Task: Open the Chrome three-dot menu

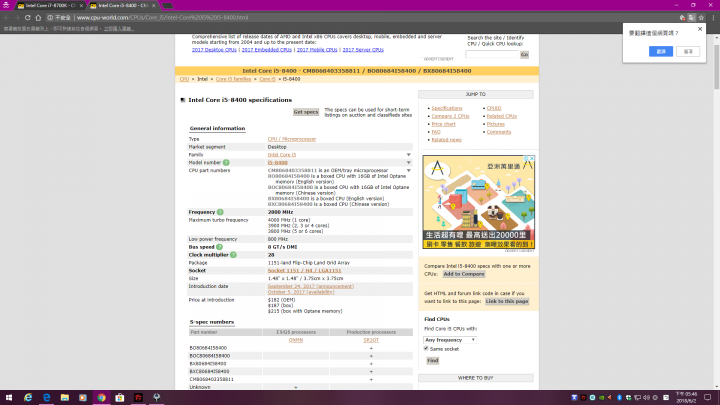Action: point(713,17)
